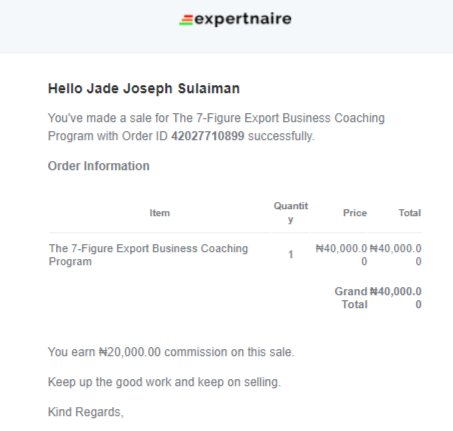453x431 pixels.
Task: Click the ₦20,000.00 commission line
Action: click(x=171, y=352)
